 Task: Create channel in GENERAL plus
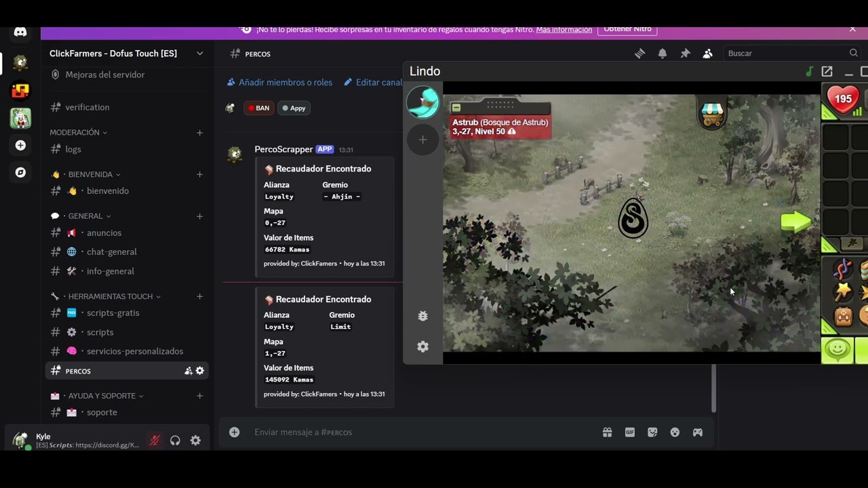pyautogui.click(x=199, y=217)
